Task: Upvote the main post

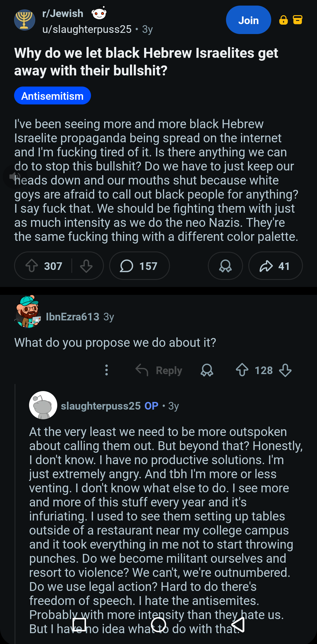Action: [32, 266]
